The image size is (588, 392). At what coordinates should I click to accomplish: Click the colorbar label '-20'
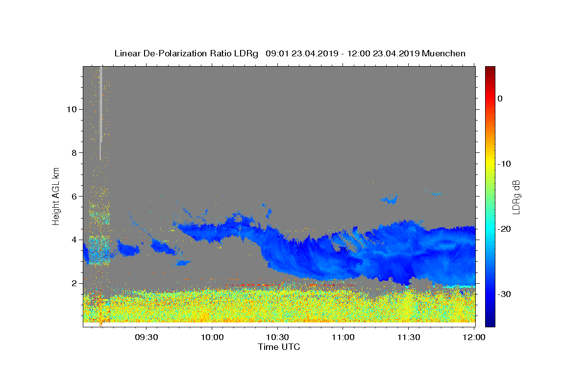coord(504,229)
